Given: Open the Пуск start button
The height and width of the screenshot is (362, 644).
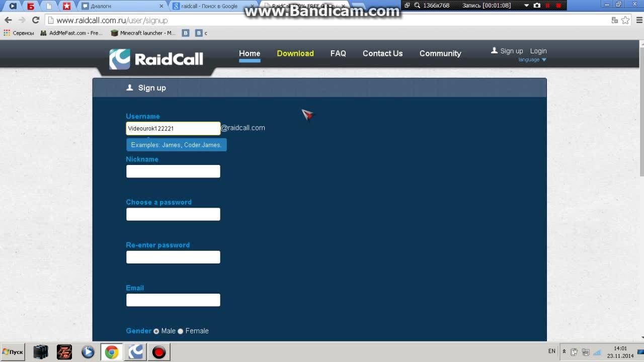Looking at the screenshot, I should tap(13, 352).
